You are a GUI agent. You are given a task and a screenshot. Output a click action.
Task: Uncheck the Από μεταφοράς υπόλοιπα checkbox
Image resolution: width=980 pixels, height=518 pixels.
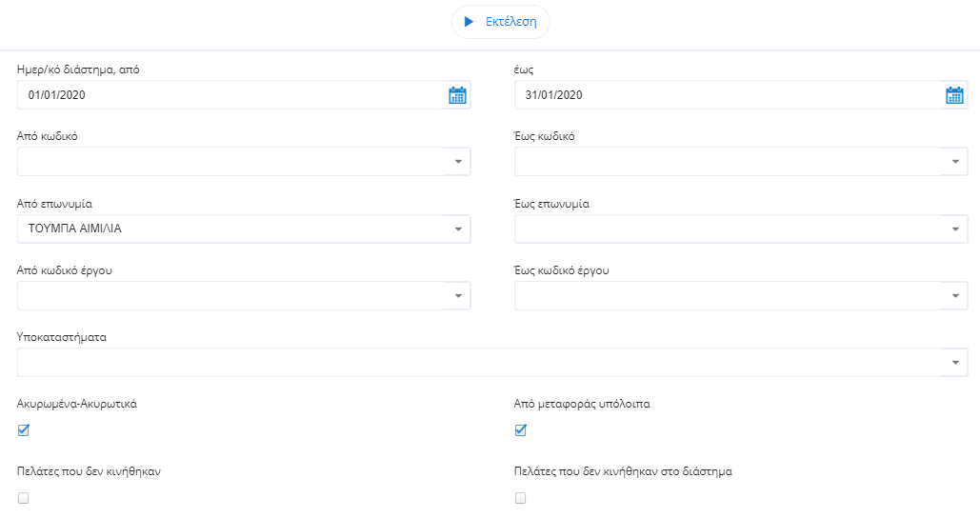[x=521, y=430]
